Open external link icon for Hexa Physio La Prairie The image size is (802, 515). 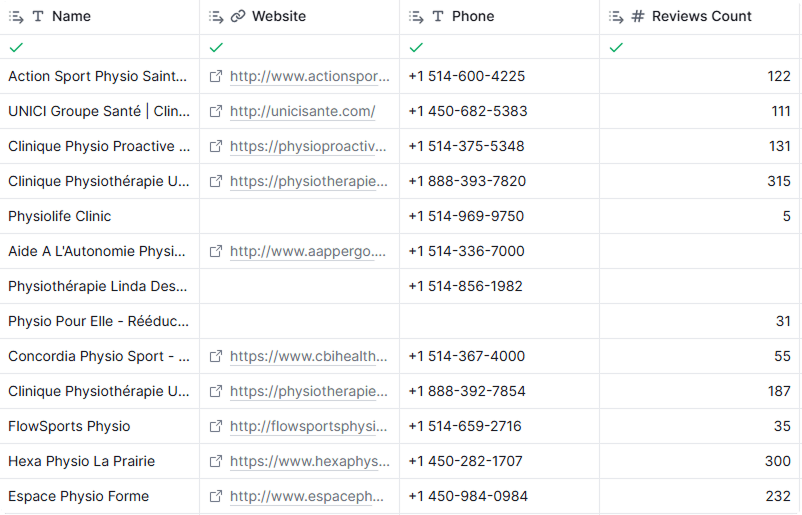click(x=216, y=462)
